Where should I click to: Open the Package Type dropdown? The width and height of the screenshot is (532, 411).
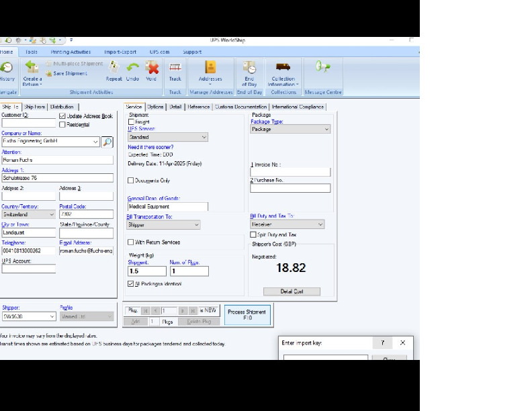[x=290, y=129]
